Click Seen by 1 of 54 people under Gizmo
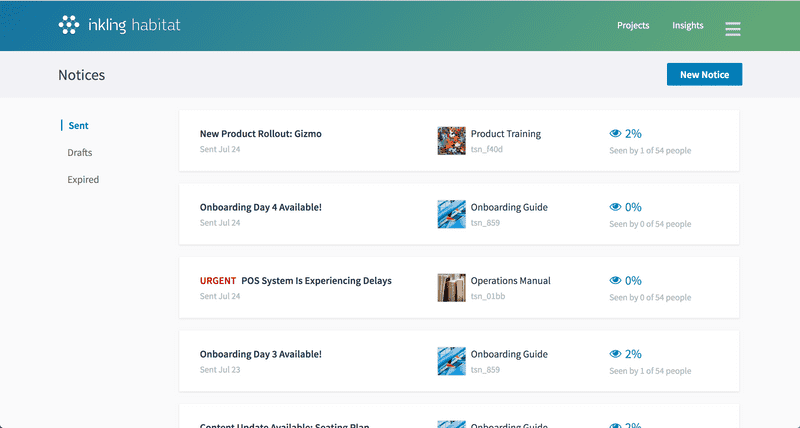 coord(650,150)
